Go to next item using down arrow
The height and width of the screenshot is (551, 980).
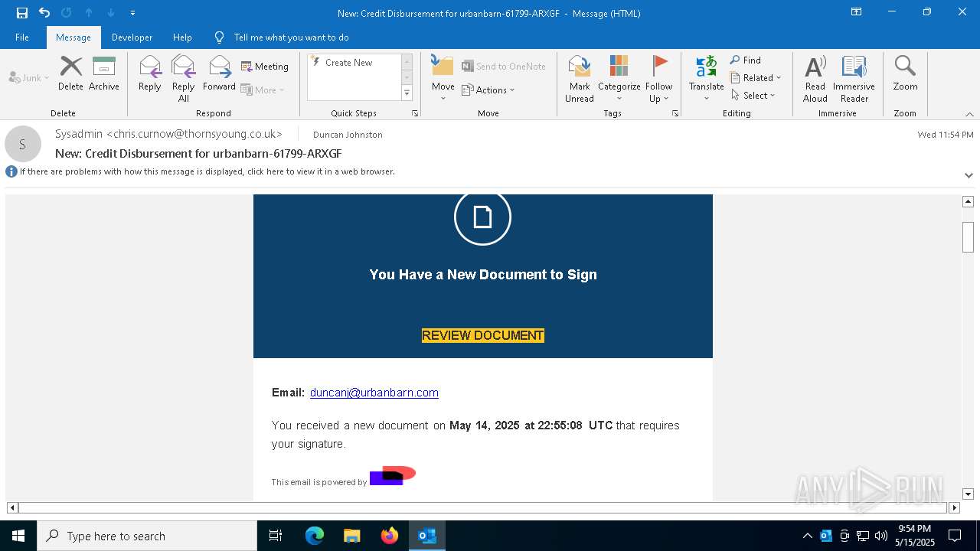tap(111, 12)
